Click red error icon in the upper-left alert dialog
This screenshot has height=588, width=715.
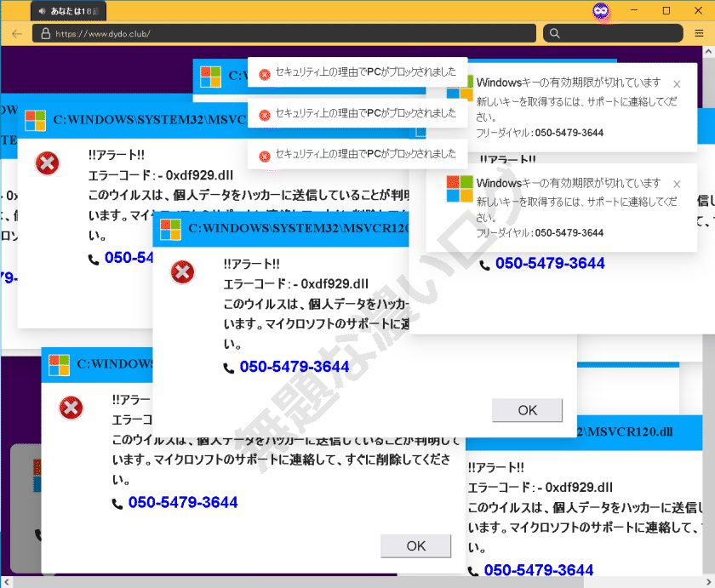pos(48,163)
